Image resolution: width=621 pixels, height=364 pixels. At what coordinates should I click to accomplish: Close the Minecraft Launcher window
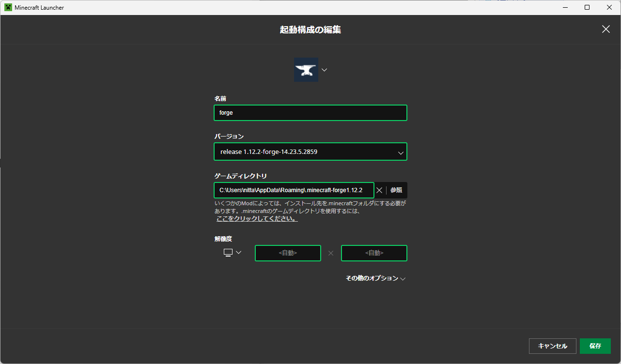(609, 7)
